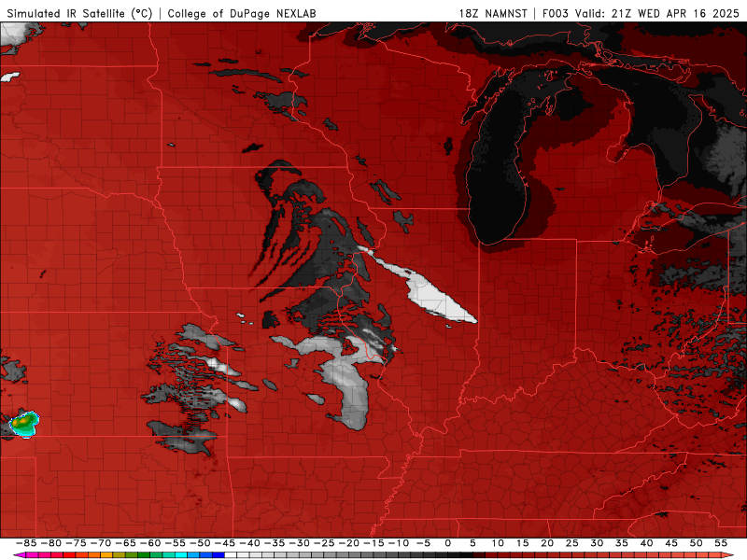Click the -30 label on the temperature scale

pos(299,543)
